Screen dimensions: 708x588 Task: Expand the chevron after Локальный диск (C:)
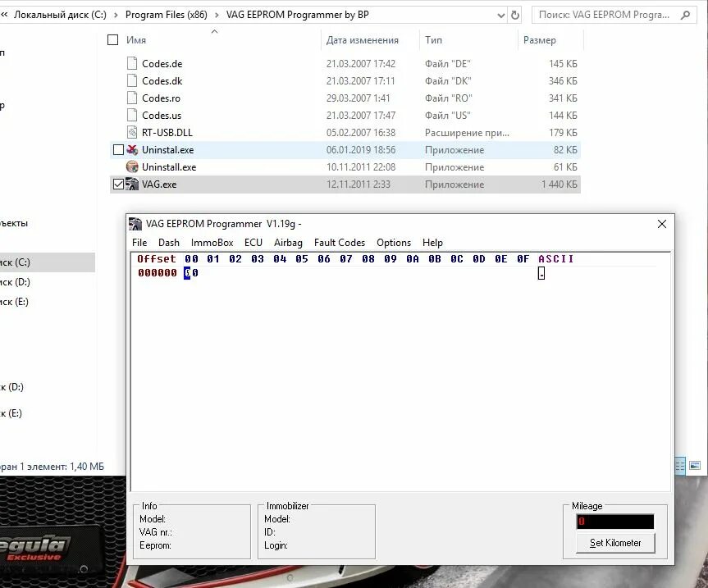click(116, 15)
